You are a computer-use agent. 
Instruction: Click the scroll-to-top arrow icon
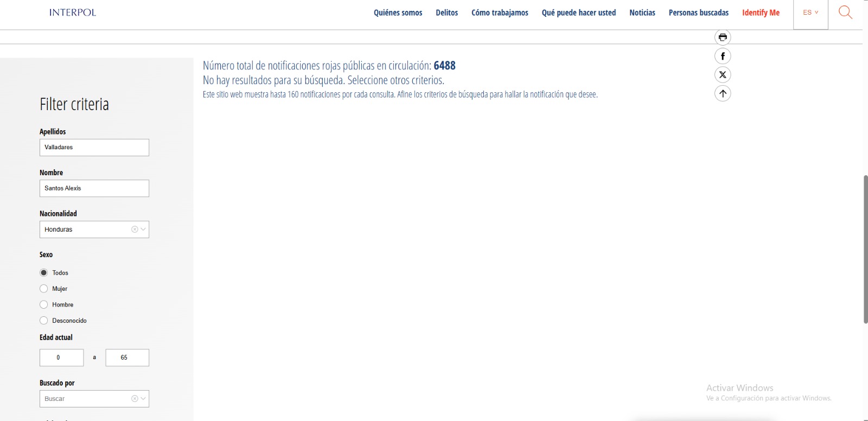723,93
